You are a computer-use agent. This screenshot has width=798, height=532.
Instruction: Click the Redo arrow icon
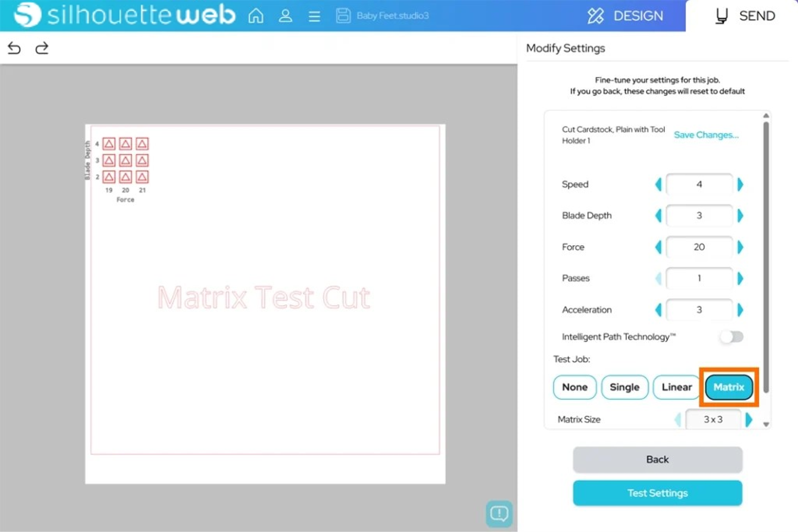42,47
